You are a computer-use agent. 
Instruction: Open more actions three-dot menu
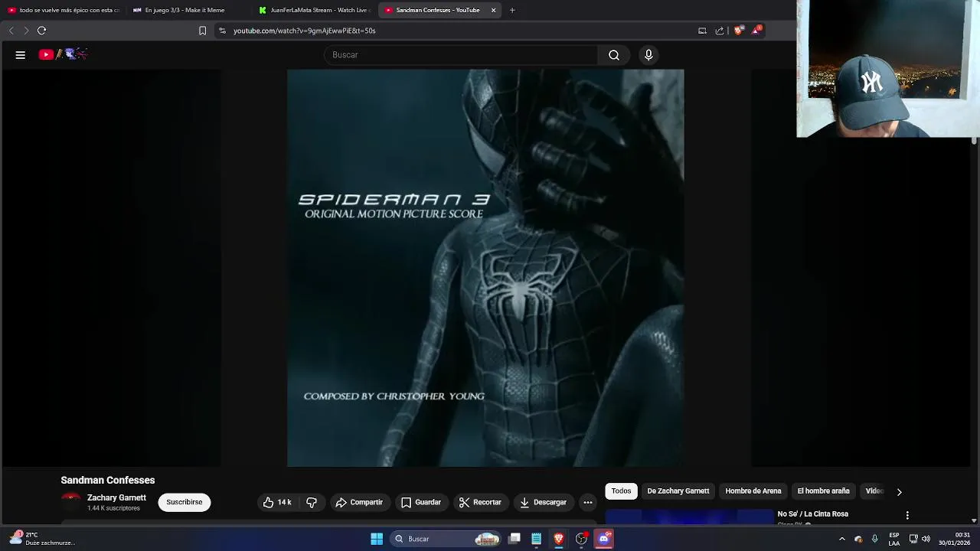(x=587, y=502)
